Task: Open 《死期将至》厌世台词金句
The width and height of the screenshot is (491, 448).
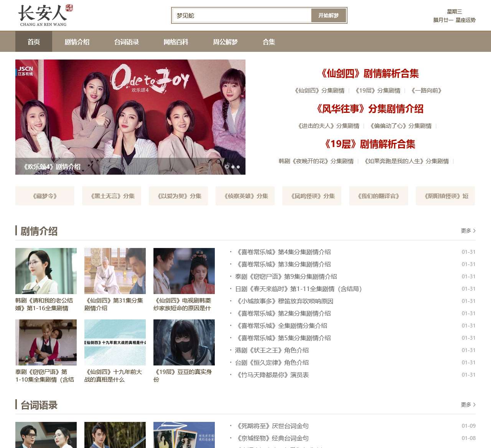Action: pyautogui.click(x=272, y=426)
